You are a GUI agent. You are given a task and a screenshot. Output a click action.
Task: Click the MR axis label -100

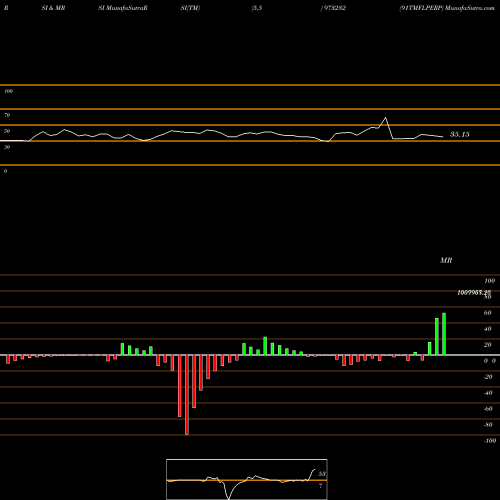point(490,441)
